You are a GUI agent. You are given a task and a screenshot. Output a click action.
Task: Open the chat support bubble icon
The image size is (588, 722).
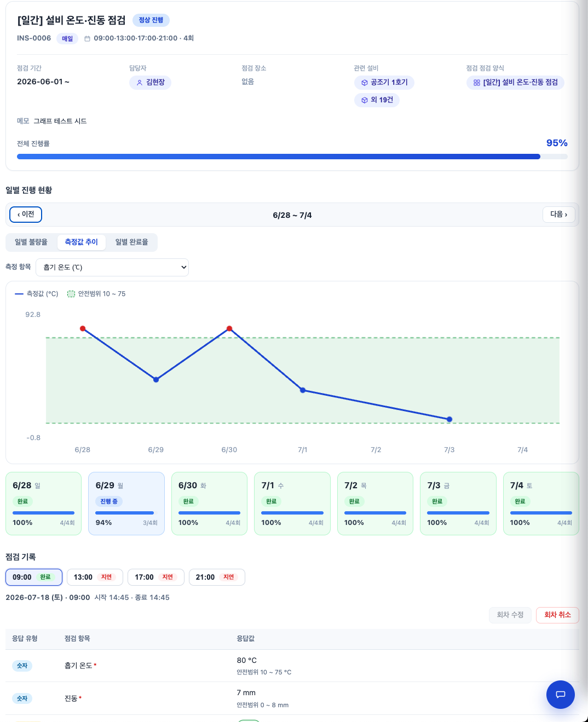(x=560, y=694)
